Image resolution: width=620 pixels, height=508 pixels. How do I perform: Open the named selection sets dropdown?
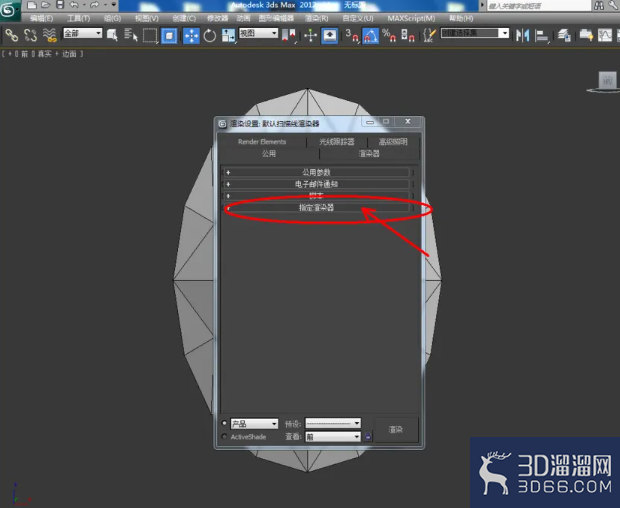(474, 33)
